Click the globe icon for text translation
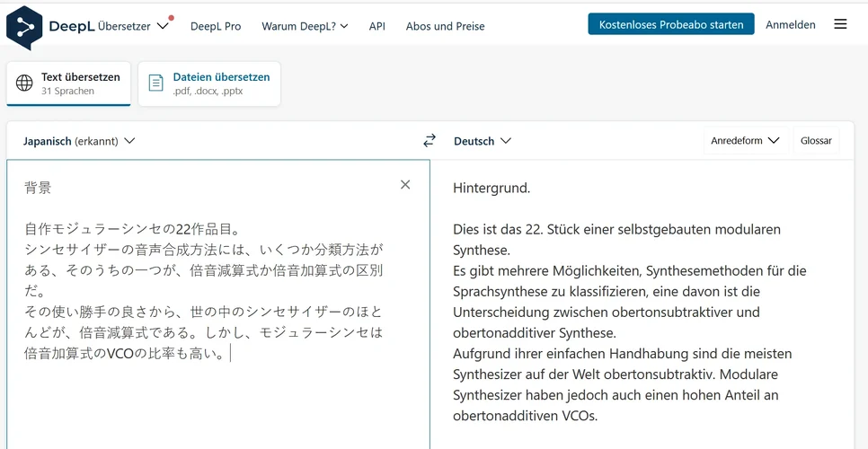Screen dimensions: 868x449 coord(24,84)
